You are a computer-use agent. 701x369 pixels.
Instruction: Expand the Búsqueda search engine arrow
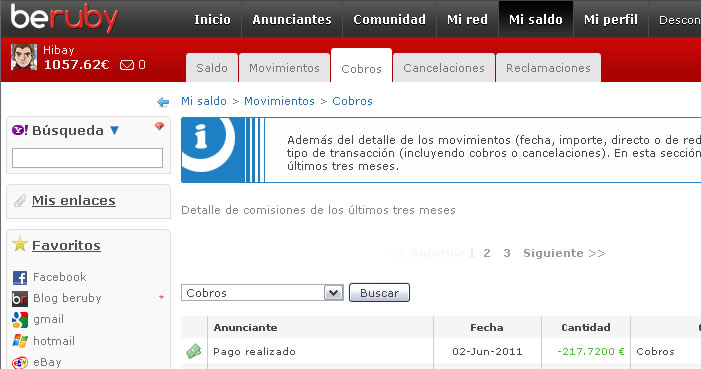coord(115,130)
